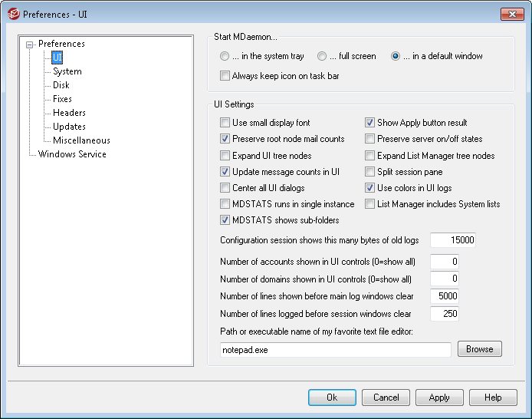Click the MDaemon icon in title bar
The image size is (532, 419).
[x=11, y=13]
